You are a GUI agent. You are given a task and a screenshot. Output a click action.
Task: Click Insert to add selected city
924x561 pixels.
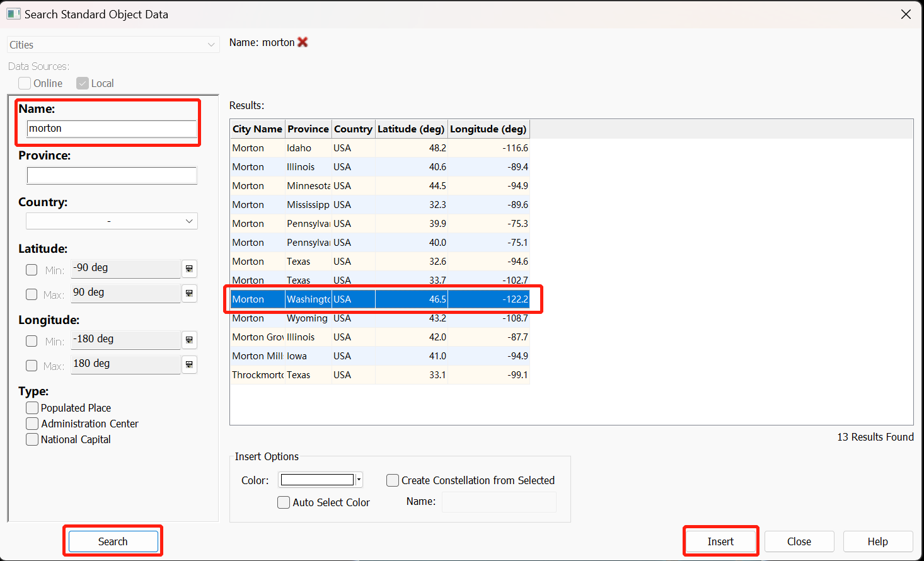coord(720,541)
